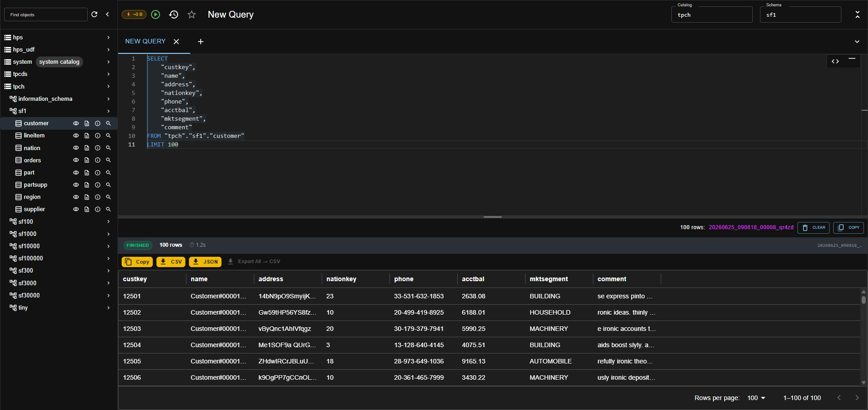Click the search icon for customer table
This screenshot has width=868, height=410.
click(x=108, y=123)
